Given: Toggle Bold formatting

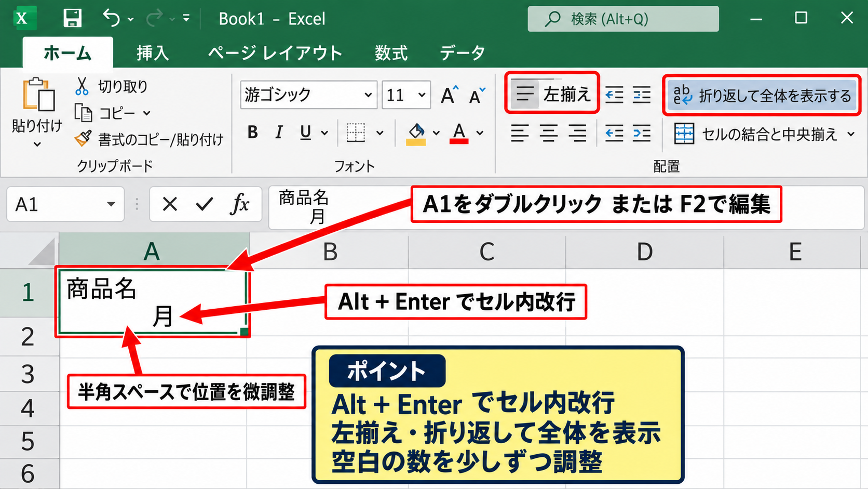Looking at the screenshot, I should (253, 133).
